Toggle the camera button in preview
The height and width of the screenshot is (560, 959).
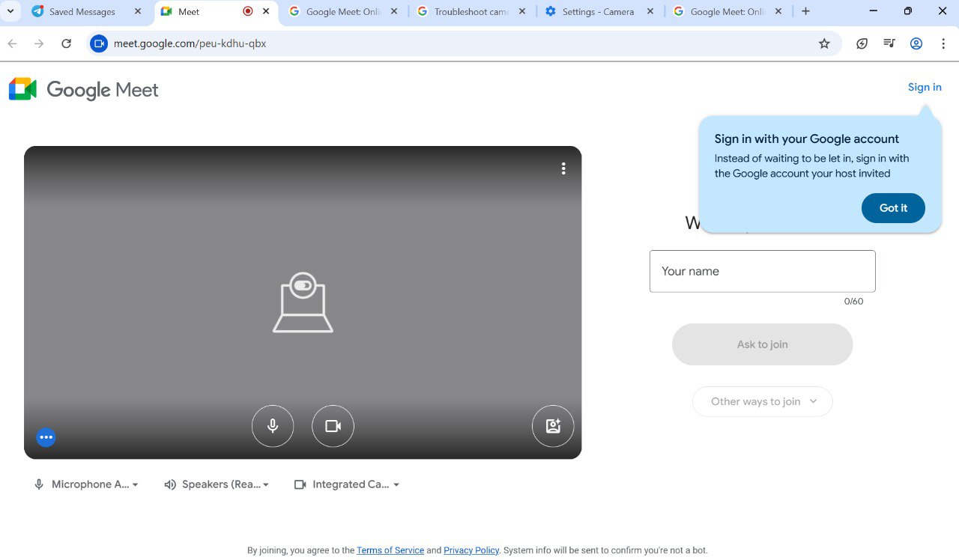pos(333,426)
